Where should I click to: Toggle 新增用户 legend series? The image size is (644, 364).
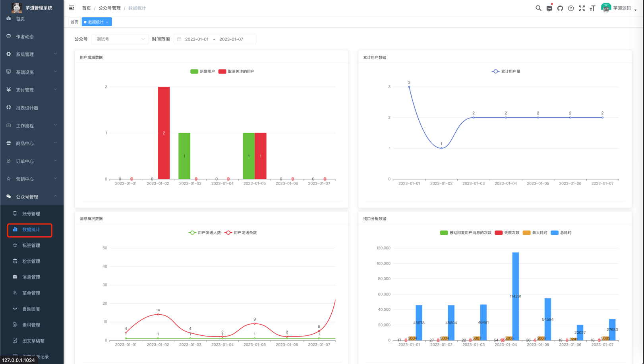(202, 72)
